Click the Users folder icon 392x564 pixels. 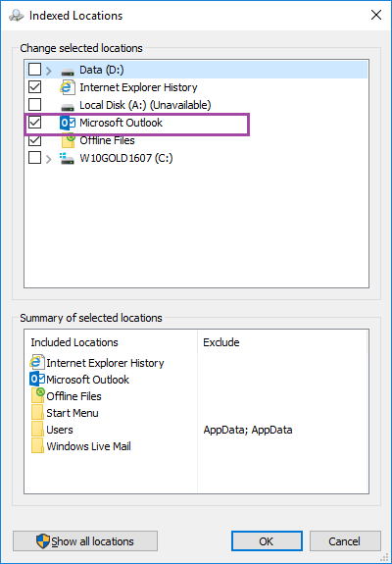click(37, 429)
